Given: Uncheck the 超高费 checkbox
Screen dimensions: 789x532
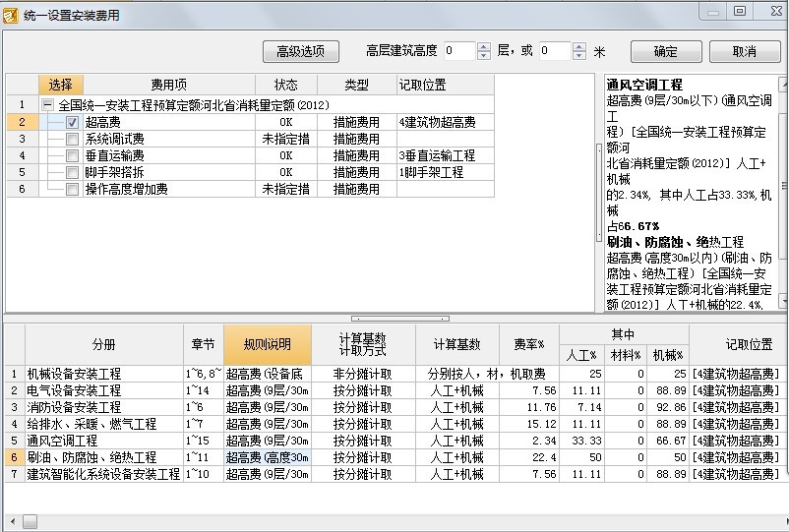Looking at the screenshot, I should click(x=72, y=122).
